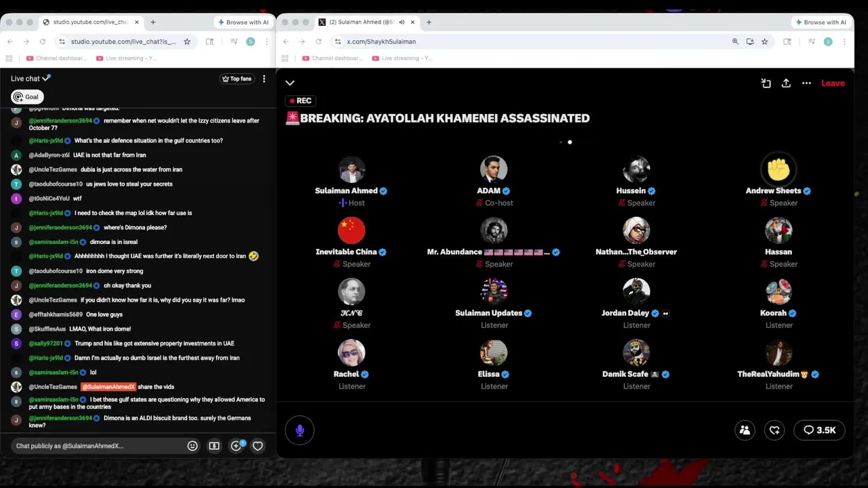Reload page in X window
The width and height of the screenshot is (868, 488).
pos(318,41)
